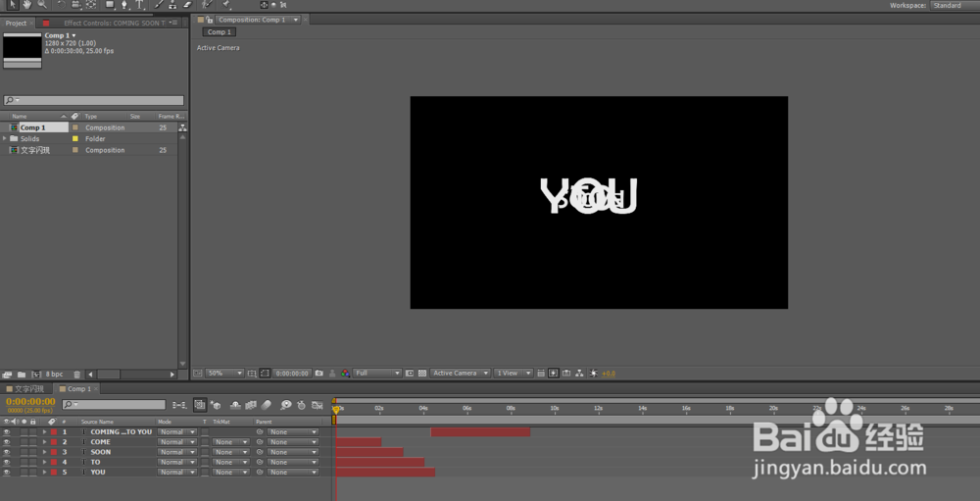Toggle Auto-keyframe stopwatch in timeline
Screen dimensions: 980x501
click(301, 405)
